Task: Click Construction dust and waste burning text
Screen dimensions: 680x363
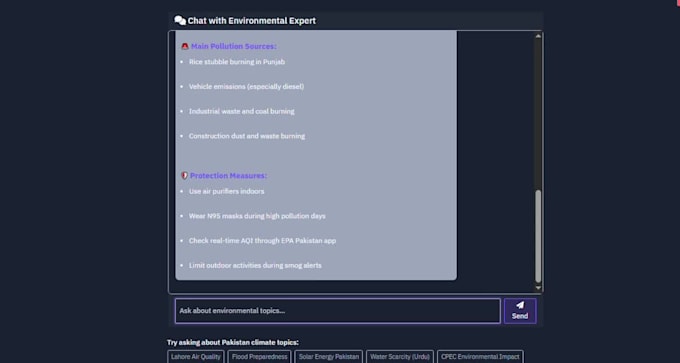Action: coord(247,136)
